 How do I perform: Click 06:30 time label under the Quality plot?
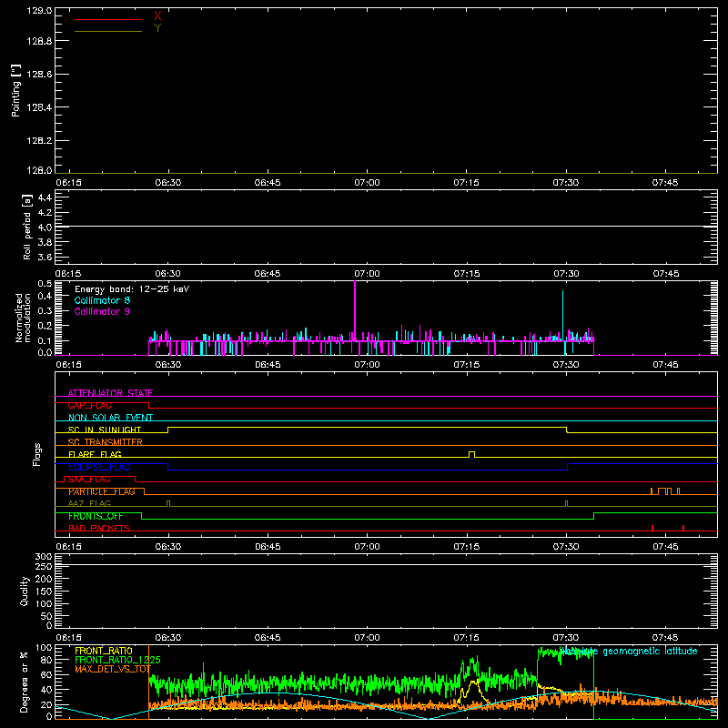[x=167, y=638]
